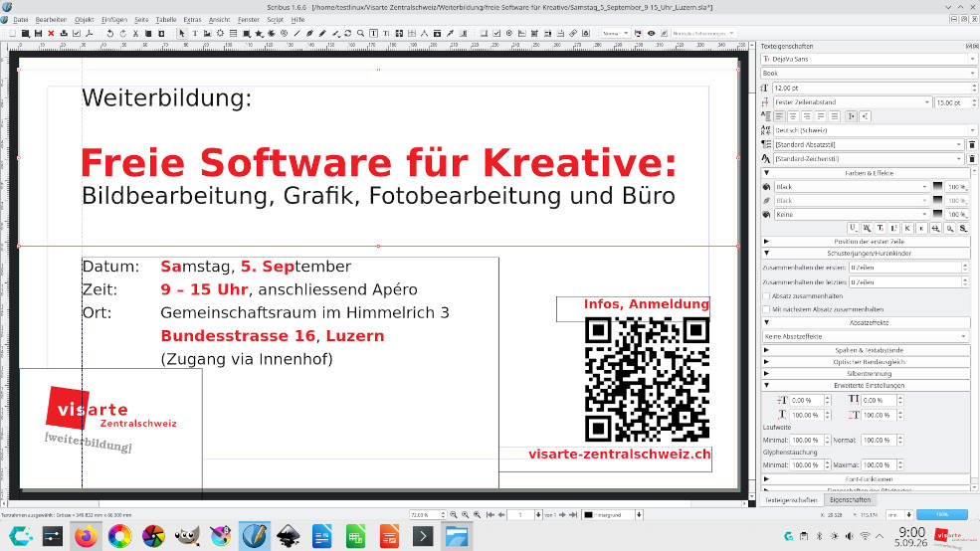Open text fill color Black dropdown

pos(852,187)
